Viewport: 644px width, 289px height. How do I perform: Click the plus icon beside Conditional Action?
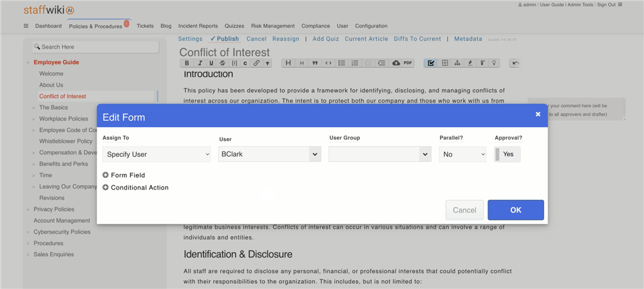click(106, 188)
